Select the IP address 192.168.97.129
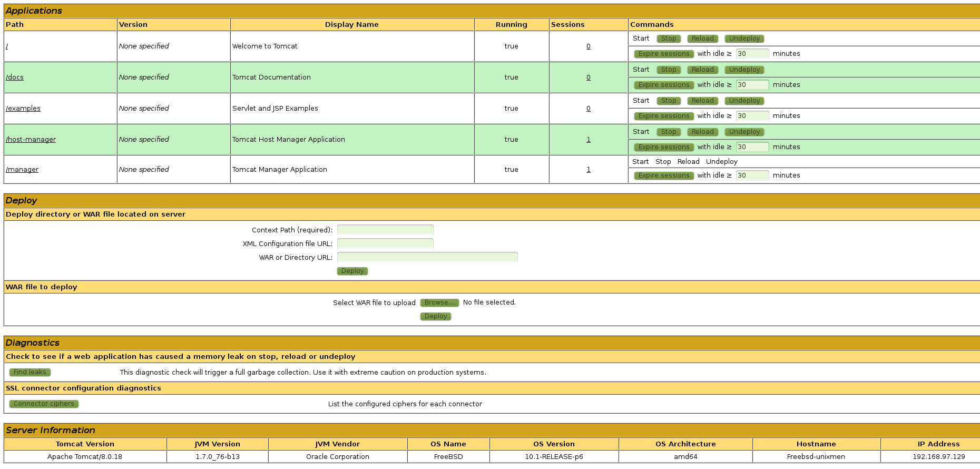The image size is (980, 469). tap(939, 457)
